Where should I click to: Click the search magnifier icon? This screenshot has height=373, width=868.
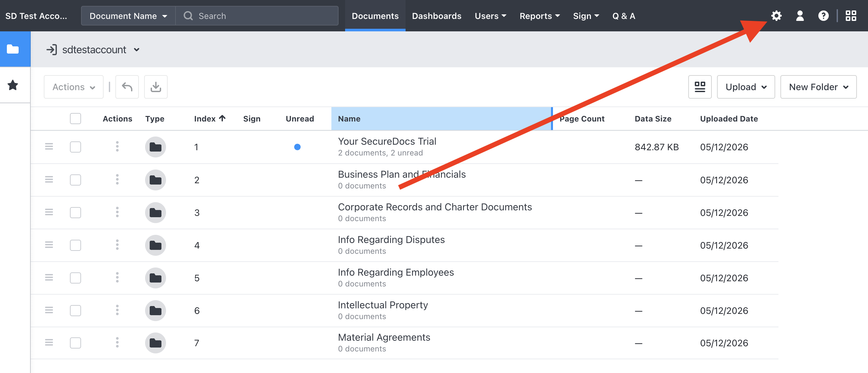pos(188,16)
